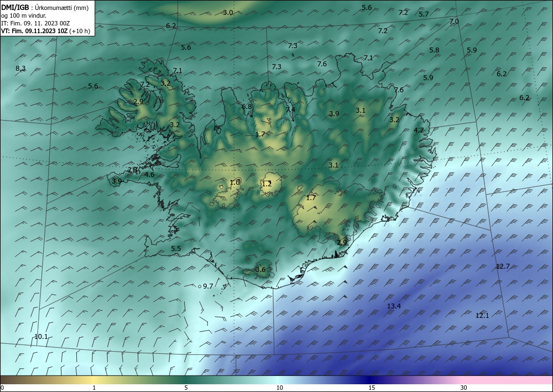Select the legend tick label 30

tap(464, 388)
